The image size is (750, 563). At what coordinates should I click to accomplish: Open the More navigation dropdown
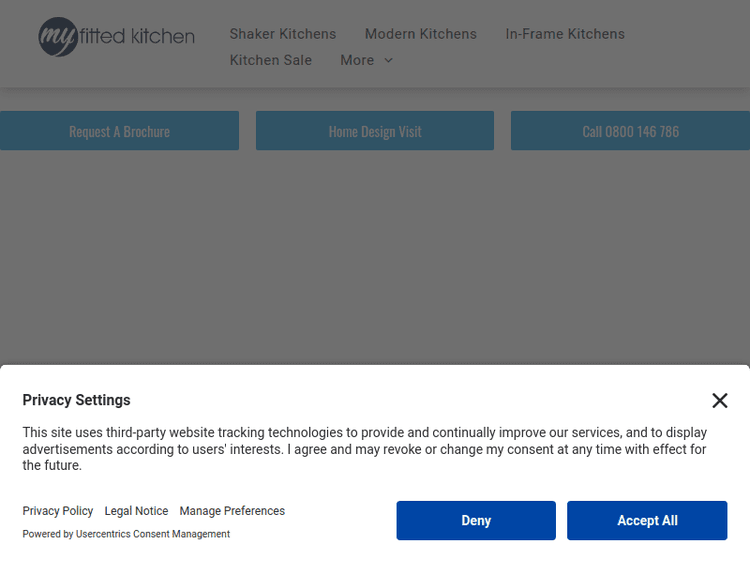tap(357, 60)
